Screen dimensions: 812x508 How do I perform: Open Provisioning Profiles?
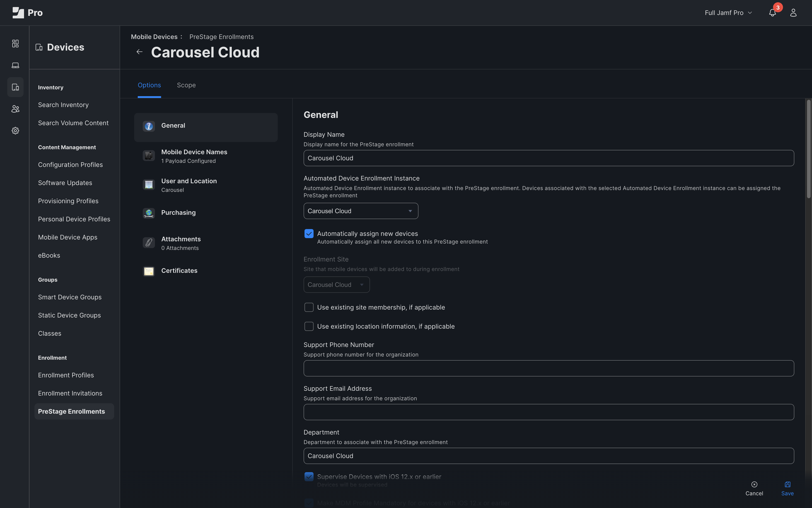(x=68, y=201)
